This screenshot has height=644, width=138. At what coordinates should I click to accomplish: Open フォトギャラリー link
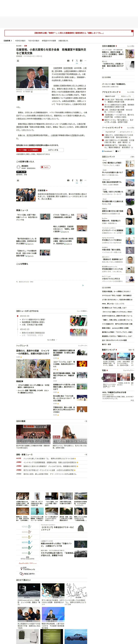click(129, 371)
